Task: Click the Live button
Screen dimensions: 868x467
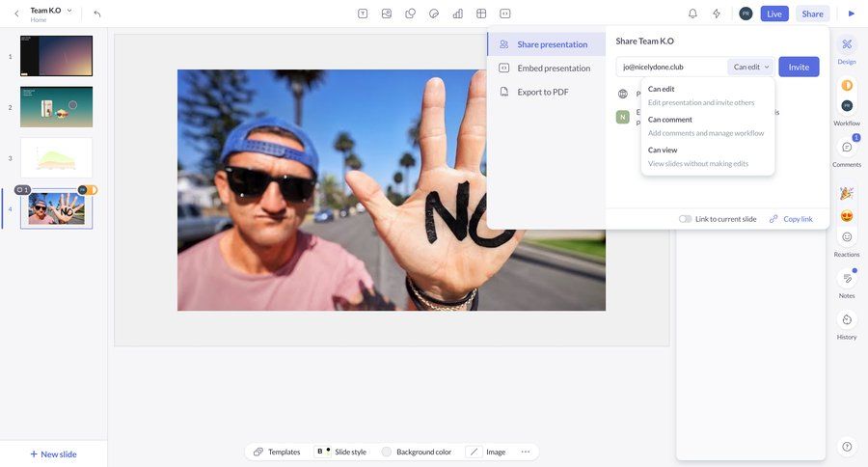Action: coord(773,14)
